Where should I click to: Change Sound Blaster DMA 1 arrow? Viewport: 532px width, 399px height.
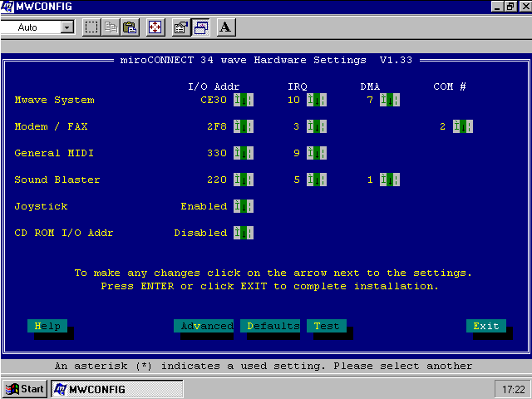[390, 180]
